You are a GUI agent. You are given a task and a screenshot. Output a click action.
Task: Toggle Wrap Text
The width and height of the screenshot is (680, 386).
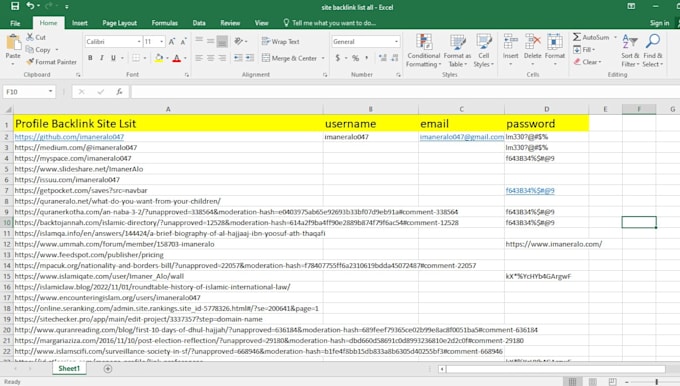[281, 42]
